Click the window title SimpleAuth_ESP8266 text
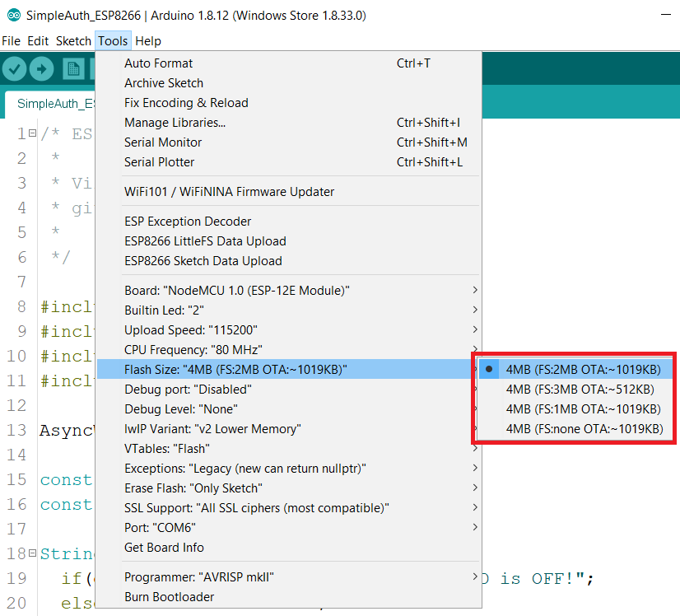Screen dimensions: 680x616 point(84,16)
